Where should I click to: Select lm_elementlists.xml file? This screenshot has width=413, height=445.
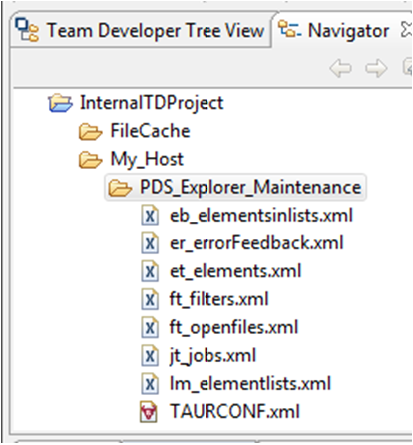click(x=251, y=383)
